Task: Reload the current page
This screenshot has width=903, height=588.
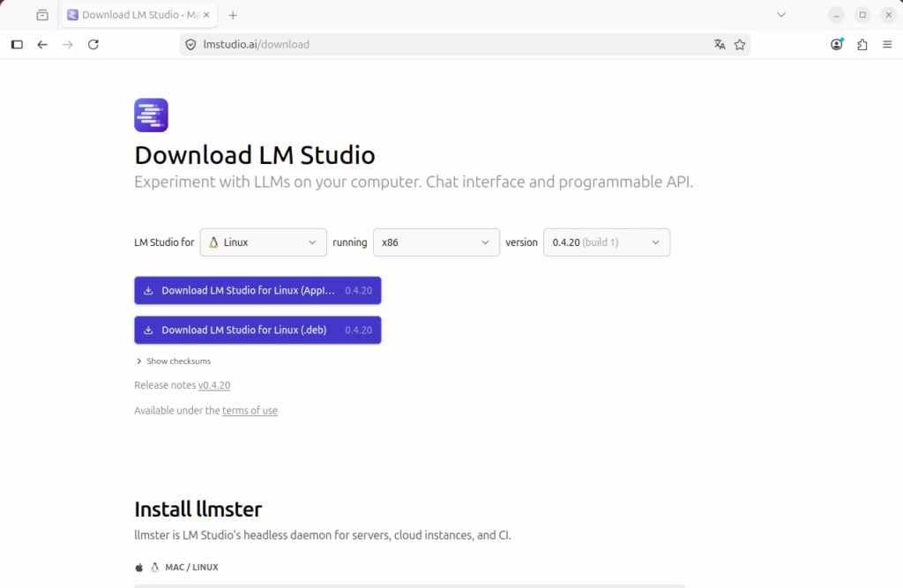Action: pos(93,44)
